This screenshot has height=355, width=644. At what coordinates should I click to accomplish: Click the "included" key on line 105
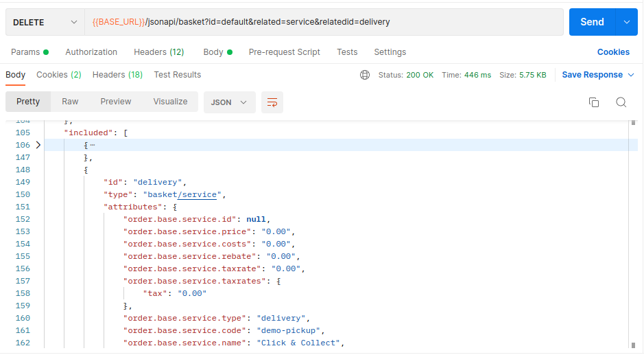tap(88, 133)
